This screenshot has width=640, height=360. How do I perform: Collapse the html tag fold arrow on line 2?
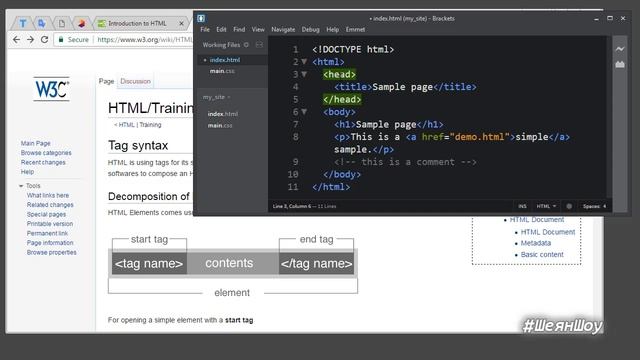(304, 62)
